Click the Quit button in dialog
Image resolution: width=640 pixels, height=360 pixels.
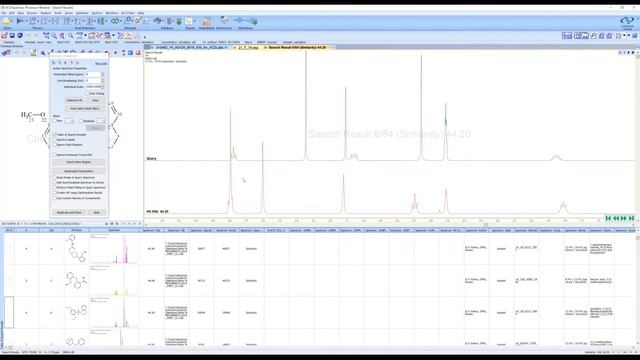pos(97,213)
